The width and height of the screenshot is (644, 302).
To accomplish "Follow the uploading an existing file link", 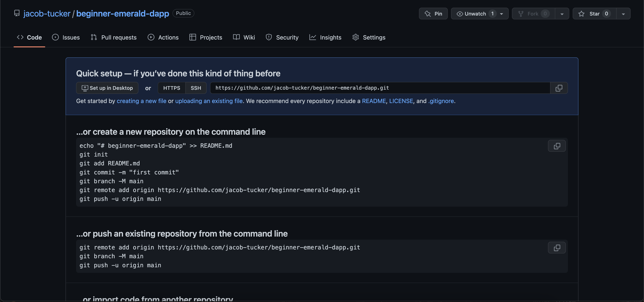I will coord(209,101).
